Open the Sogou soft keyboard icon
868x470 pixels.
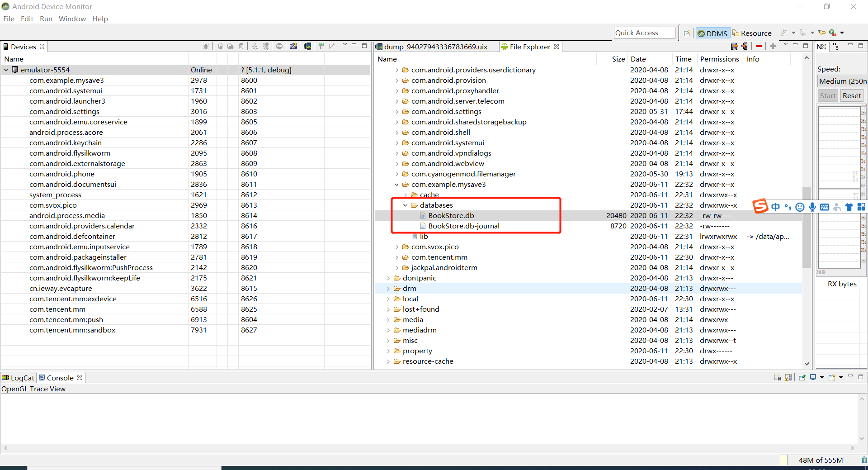(x=825, y=207)
